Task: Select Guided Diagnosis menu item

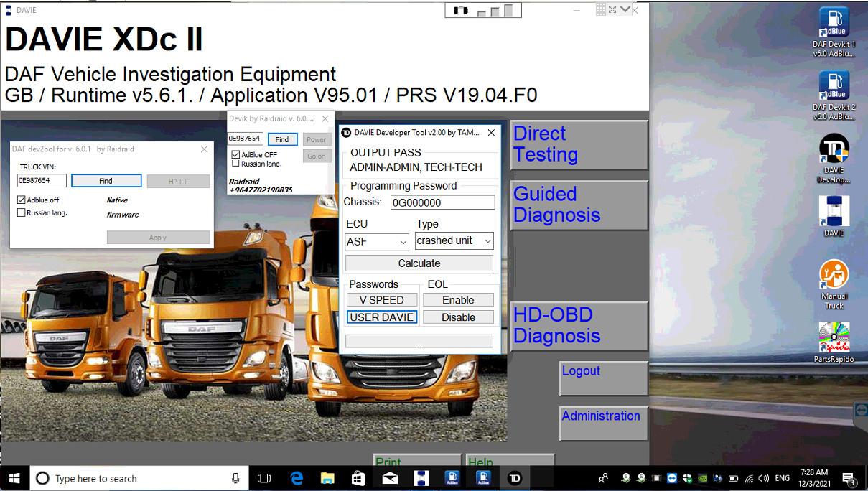Action: click(579, 205)
